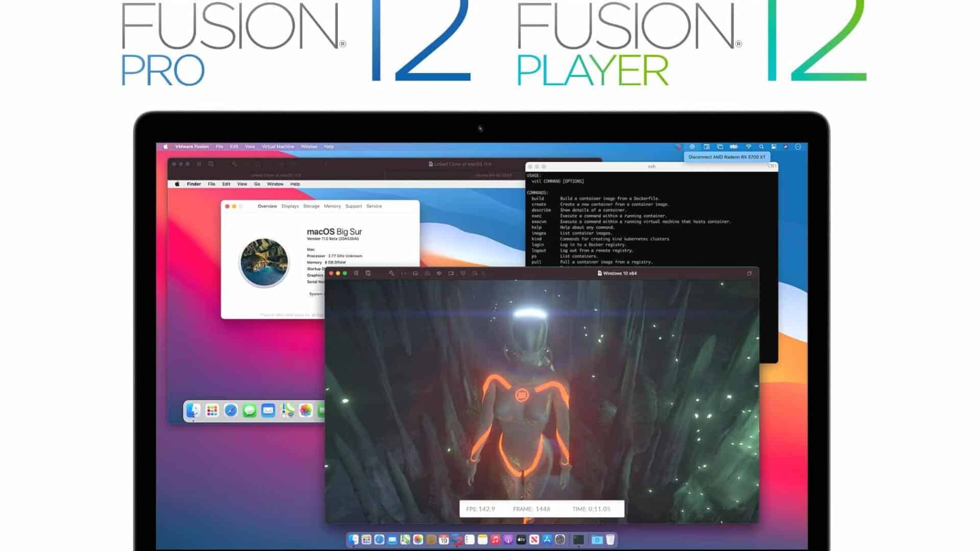Click the TIME: 0:11.05 readout
This screenshot has height=551, width=980.
pos(591,509)
